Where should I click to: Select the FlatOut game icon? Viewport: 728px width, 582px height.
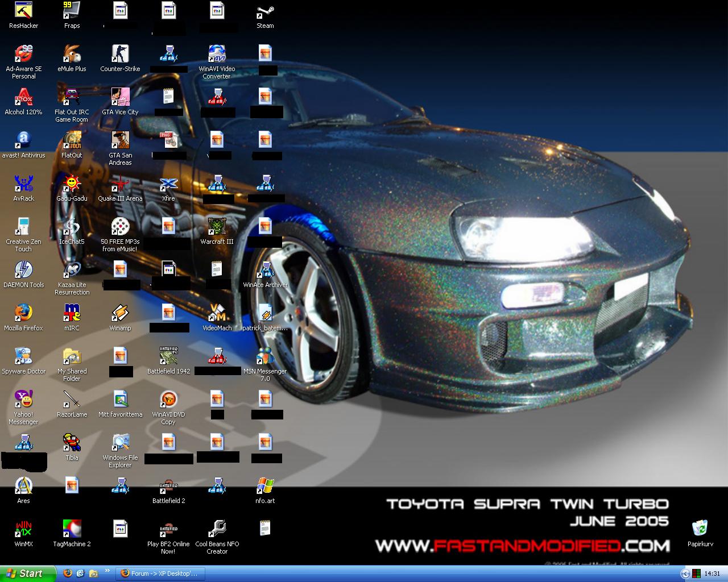click(x=72, y=145)
